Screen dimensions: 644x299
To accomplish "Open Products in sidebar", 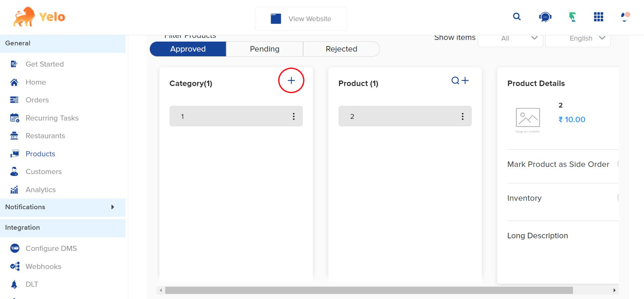I will tap(40, 154).
